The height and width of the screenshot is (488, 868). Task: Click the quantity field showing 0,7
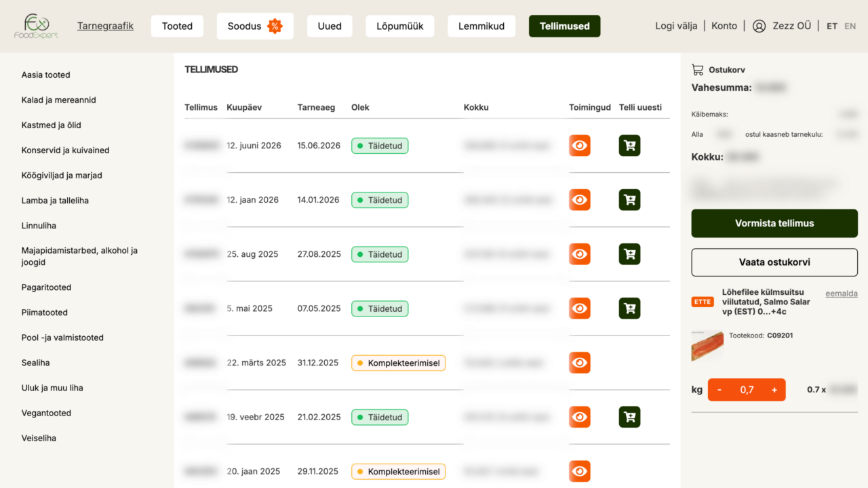(747, 390)
